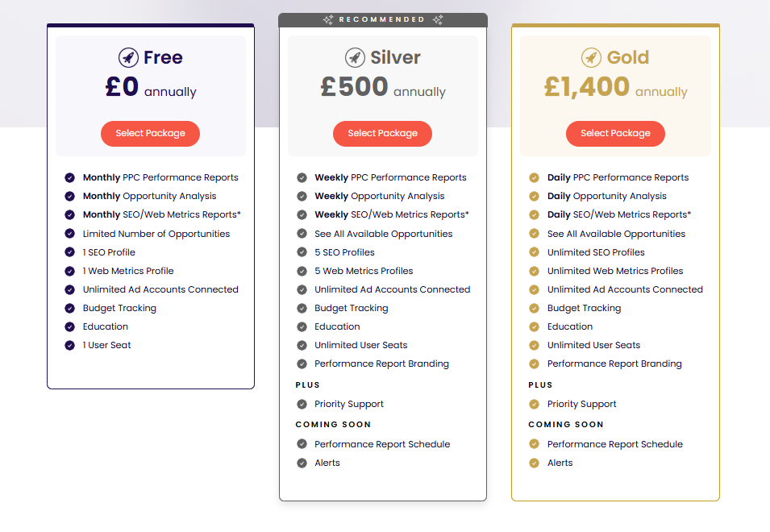Image resolution: width=770 pixels, height=532 pixels.
Task: Select Package for the Silver plan
Action: (x=382, y=134)
